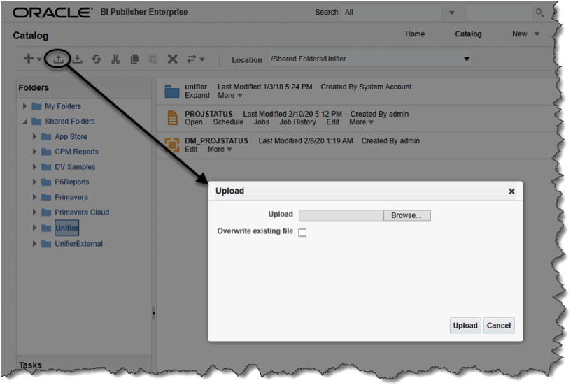Select CPM Reports folder in tree
Screen dimensions: 580x392
point(76,152)
